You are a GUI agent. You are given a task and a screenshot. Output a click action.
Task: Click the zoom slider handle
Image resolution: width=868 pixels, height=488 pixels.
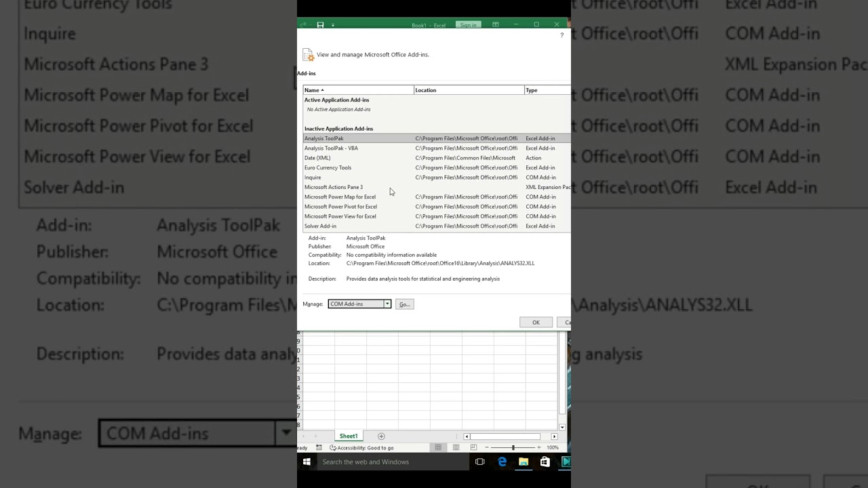pos(513,447)
